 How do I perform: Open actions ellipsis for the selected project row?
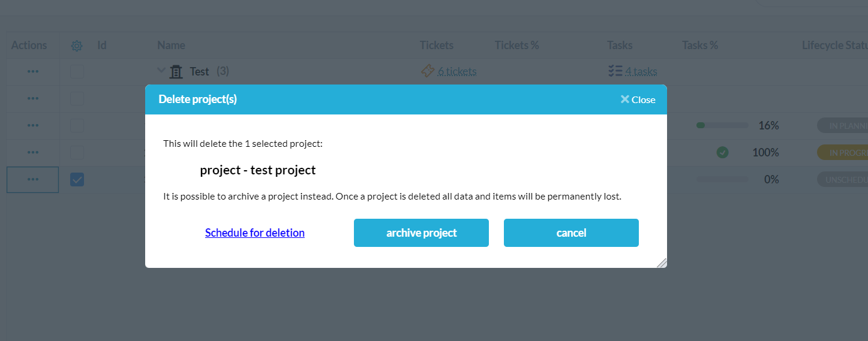33,179
